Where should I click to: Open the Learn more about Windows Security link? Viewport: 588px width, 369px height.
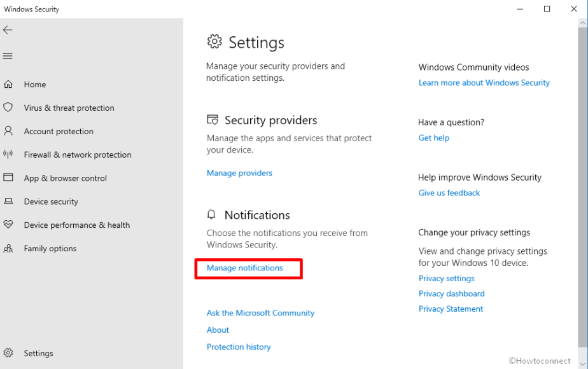tap(484, 83)
